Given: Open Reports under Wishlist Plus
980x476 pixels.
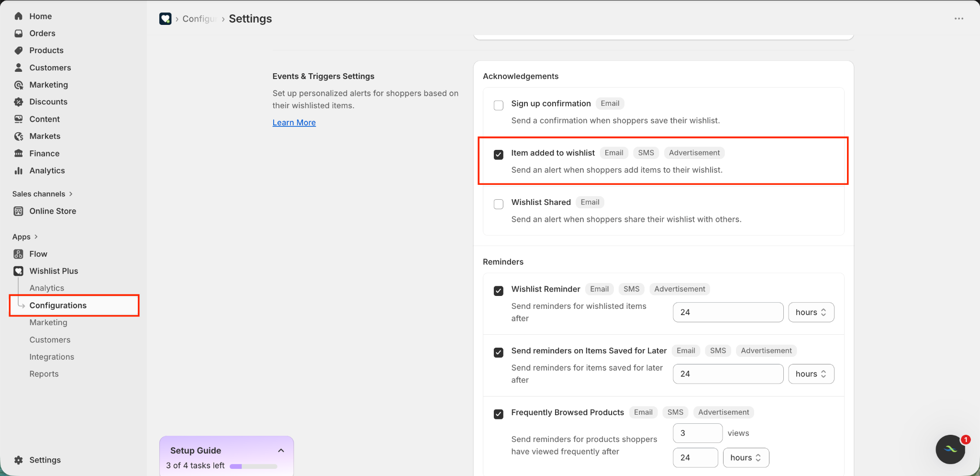Looking at the screenshot, I should (44, 374).
